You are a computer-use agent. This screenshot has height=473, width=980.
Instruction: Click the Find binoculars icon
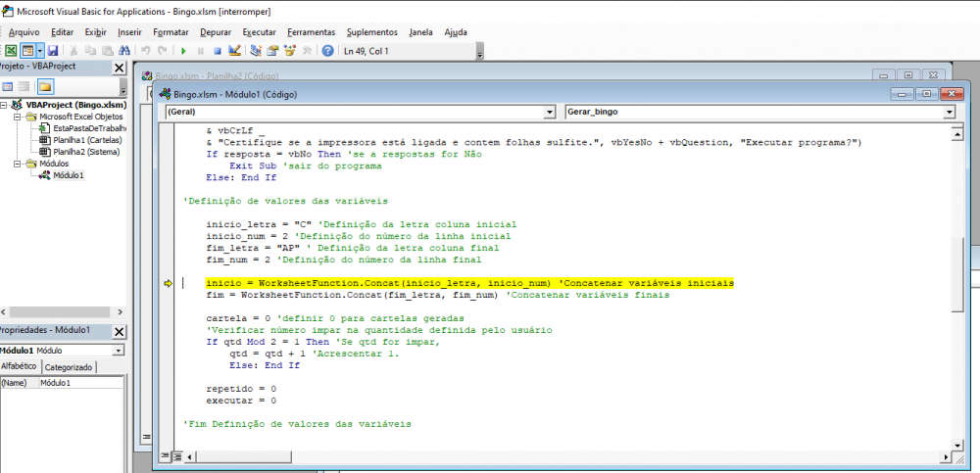click(125, 50)
